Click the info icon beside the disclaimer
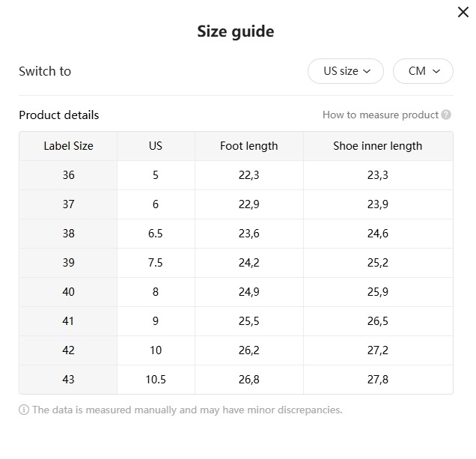This screenshot has width=476, height=459. pos(24,410)
